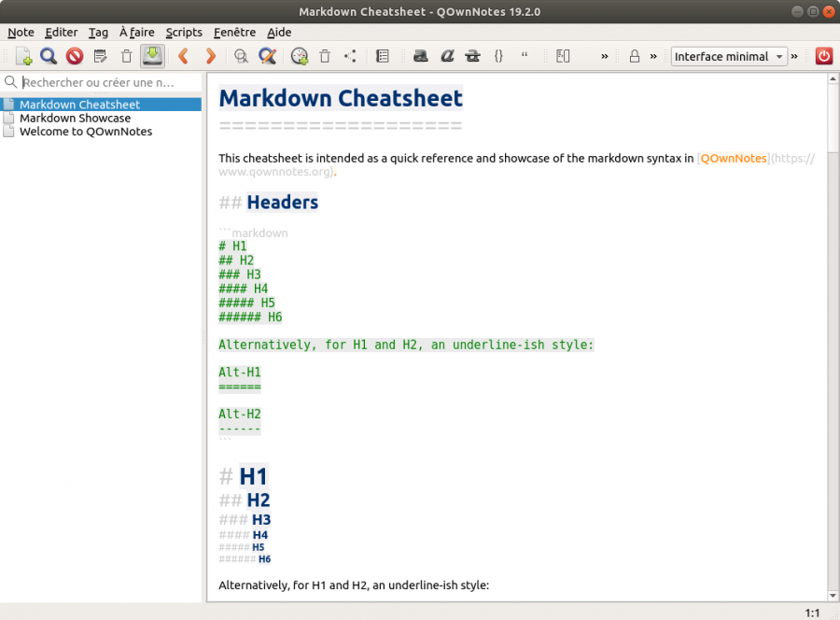Image resolution: width=840 pixels, height=620 pixels.
Task: Open the Editer menu
Action: click(x=61, y=32)
